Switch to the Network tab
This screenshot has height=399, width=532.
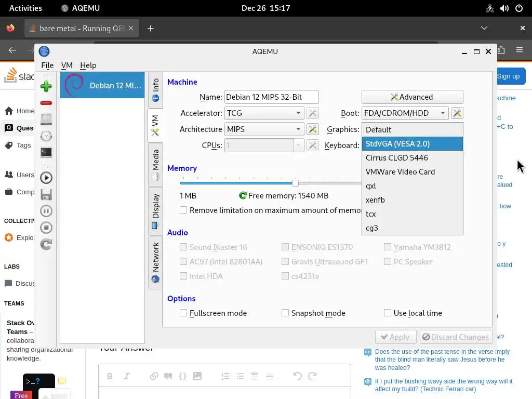pyautogui.click(x=155, y=262)
